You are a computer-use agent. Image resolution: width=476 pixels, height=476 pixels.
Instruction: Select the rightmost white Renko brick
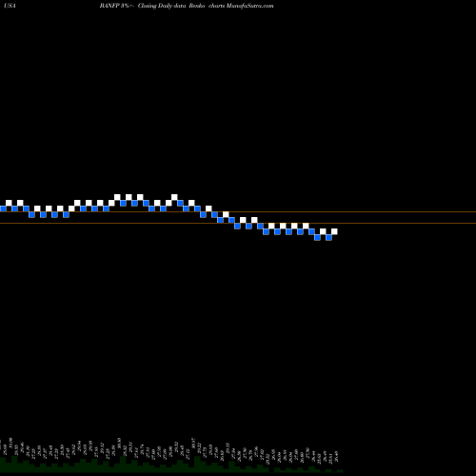(x=334, y=231)
